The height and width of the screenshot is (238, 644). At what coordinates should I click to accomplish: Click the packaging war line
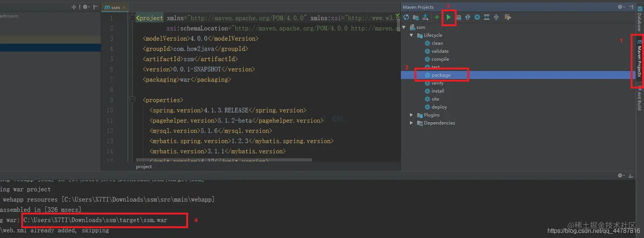[x=187, y=80]
